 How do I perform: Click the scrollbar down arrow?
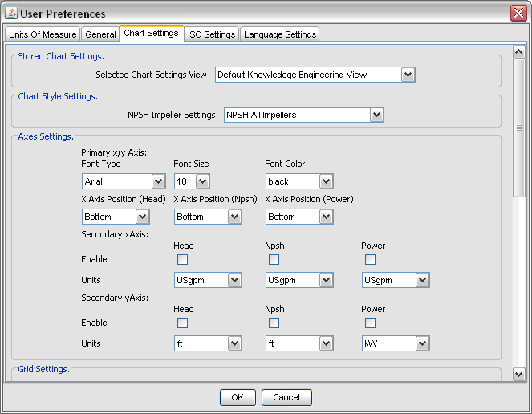click(519, 374)
